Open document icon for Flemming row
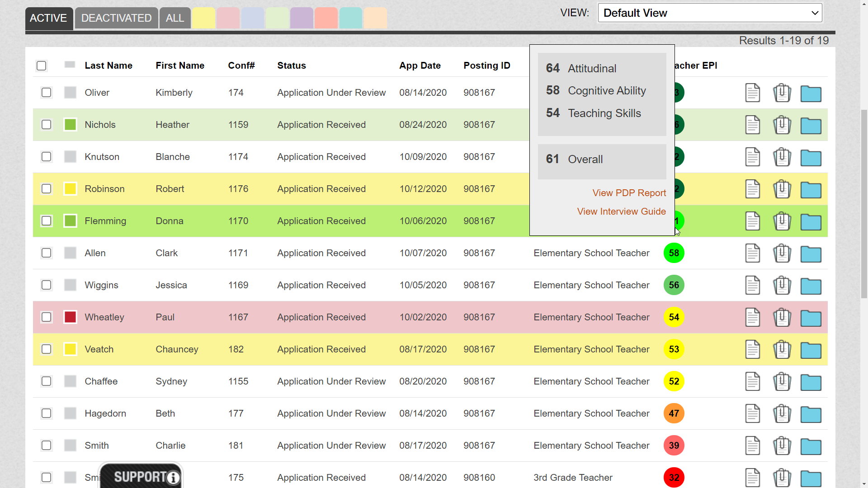868x488 pixels. (x=752, y=221)
